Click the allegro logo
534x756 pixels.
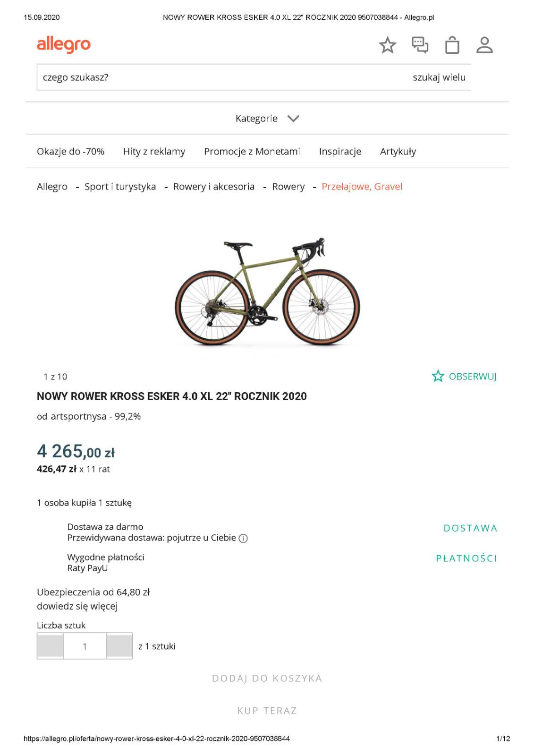pos(64,44)
